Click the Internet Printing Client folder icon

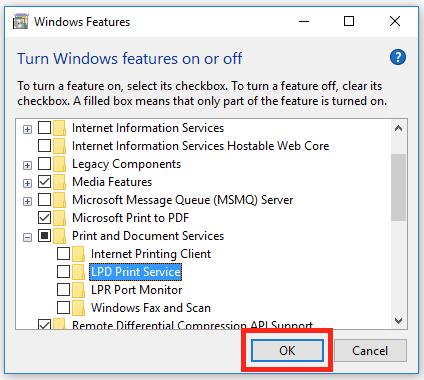[x=78, y=254]
